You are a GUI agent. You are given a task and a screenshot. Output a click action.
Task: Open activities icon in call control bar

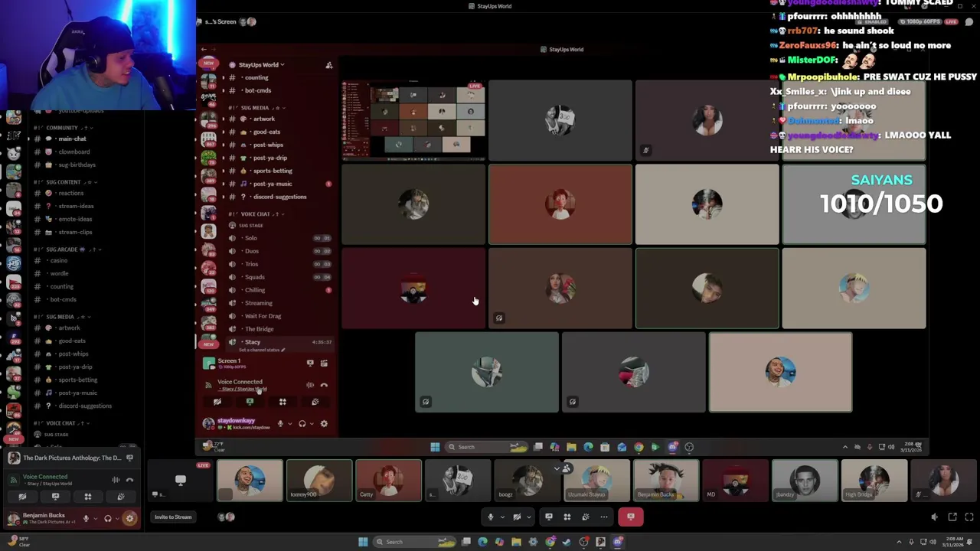click(567, 517)
